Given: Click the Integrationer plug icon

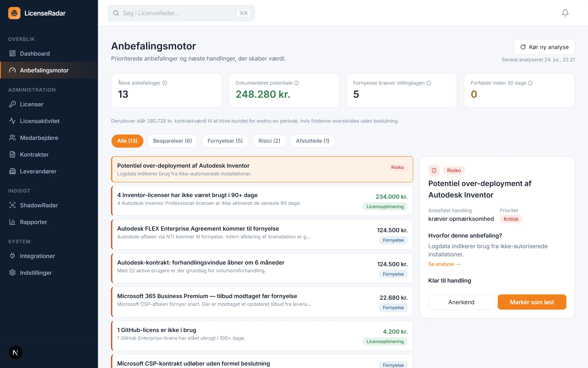Looking at the screenshot, I should [x=12, y=256].
